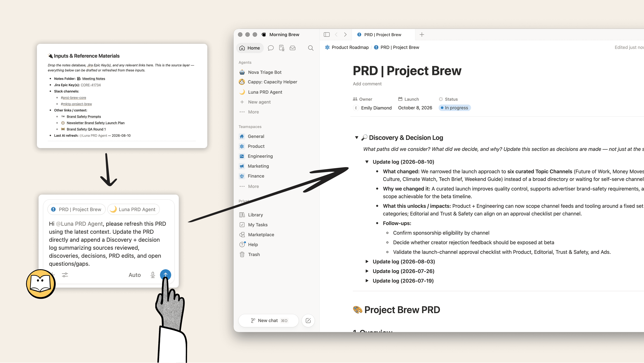Click the compose new page icon beside New chat
This screenshot has height=363, width=644.
pos(308,321)
